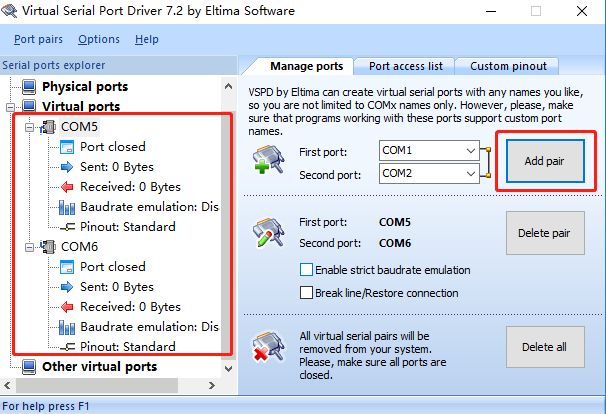Image resolution: width=606 pixels, height=414 pixels.
Task: Switch to the Manage ports tab
Action: (306, 66)
